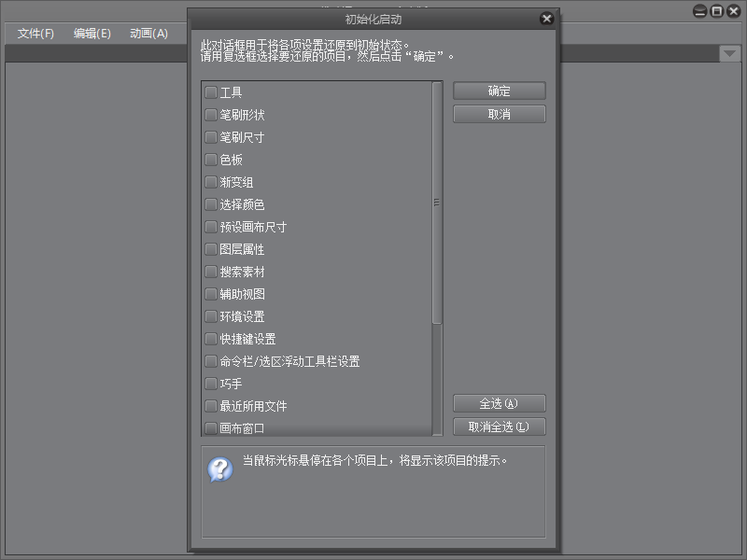Click the 取消 button
The image size is (747, 560).
pyautogui.click(x=499, y=114)
